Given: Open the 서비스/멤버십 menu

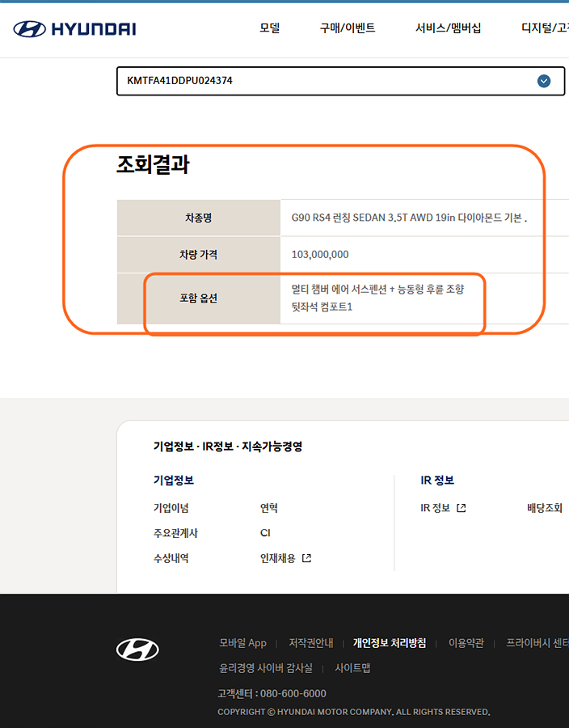Looking at the screenshot, I should tap(448, 28).
